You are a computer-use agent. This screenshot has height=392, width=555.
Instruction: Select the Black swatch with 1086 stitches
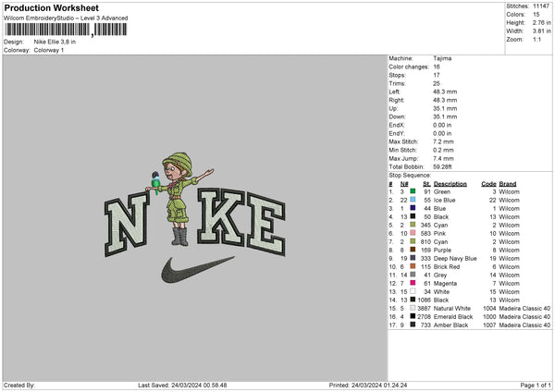(x=413, y=300)
